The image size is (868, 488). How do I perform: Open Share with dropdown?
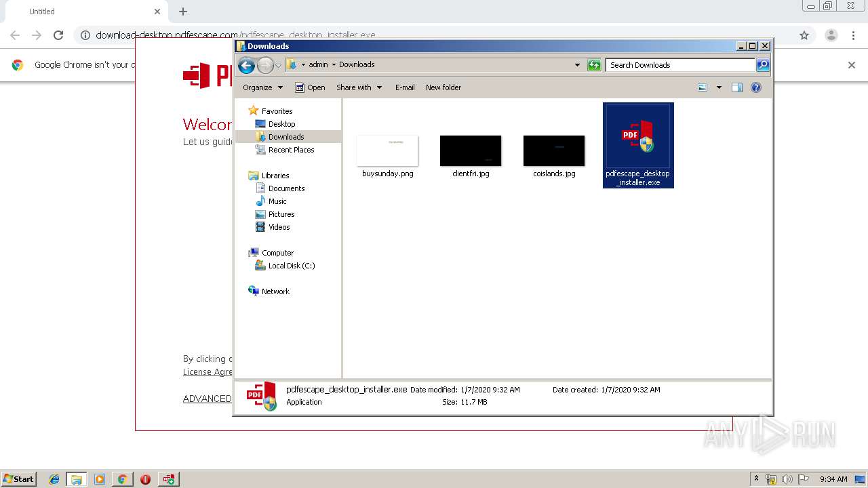(359, 87)
